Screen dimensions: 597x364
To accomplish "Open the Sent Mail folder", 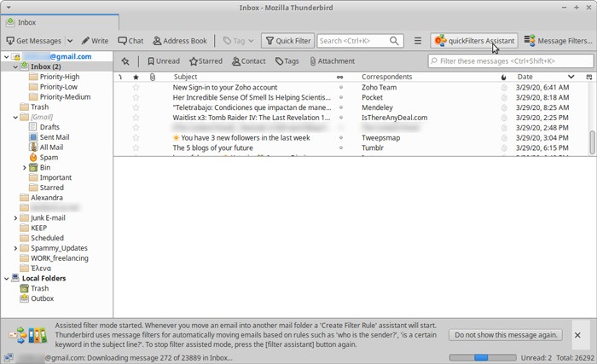I will [x=55, y=137].
